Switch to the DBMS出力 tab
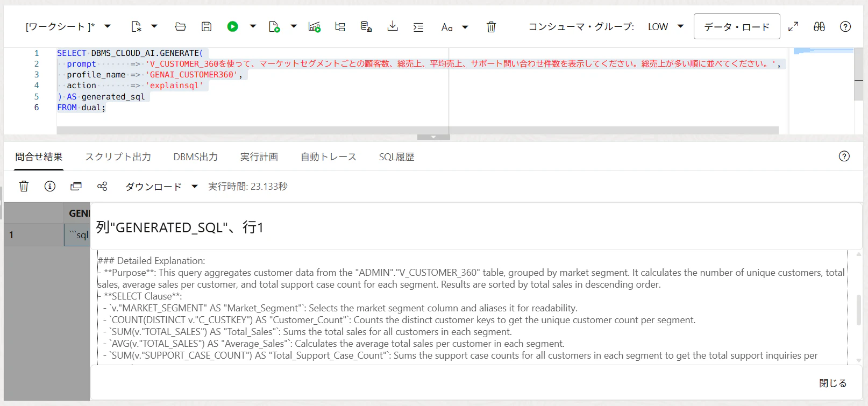This screenshot has width=868, height=406. point(196,156)
